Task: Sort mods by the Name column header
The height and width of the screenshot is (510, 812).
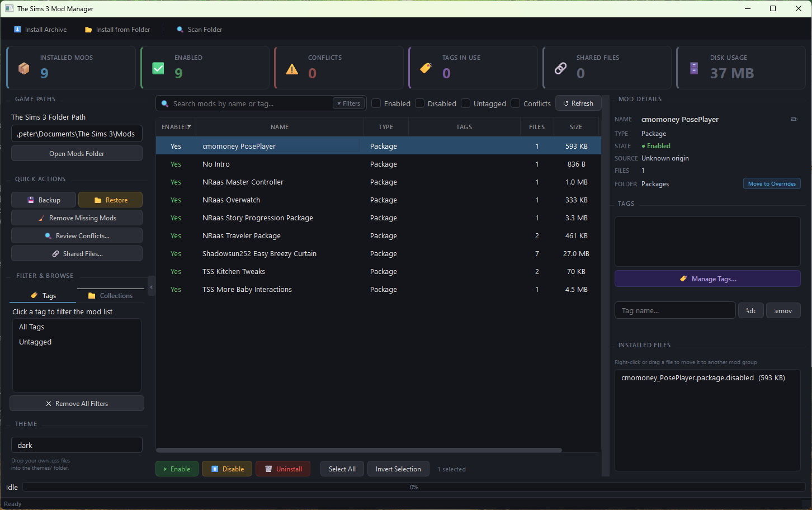Action: pyautogui.click(x=280, y=127)
